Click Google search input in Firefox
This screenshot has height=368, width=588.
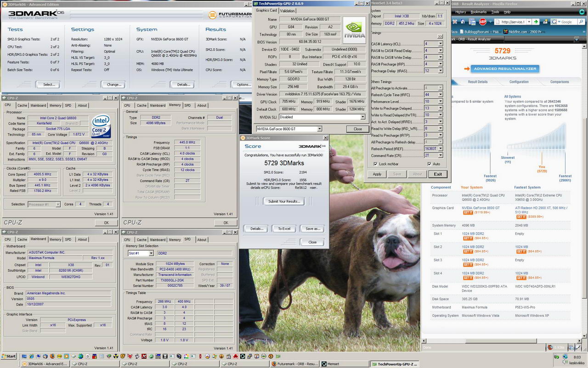coord(569,22)
